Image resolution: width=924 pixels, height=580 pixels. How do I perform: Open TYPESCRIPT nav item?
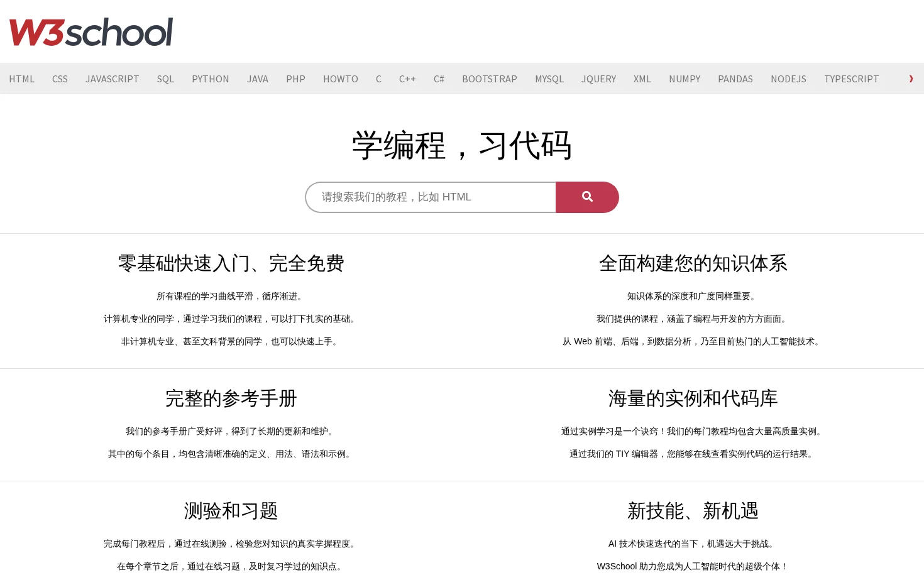pos(851,79)
